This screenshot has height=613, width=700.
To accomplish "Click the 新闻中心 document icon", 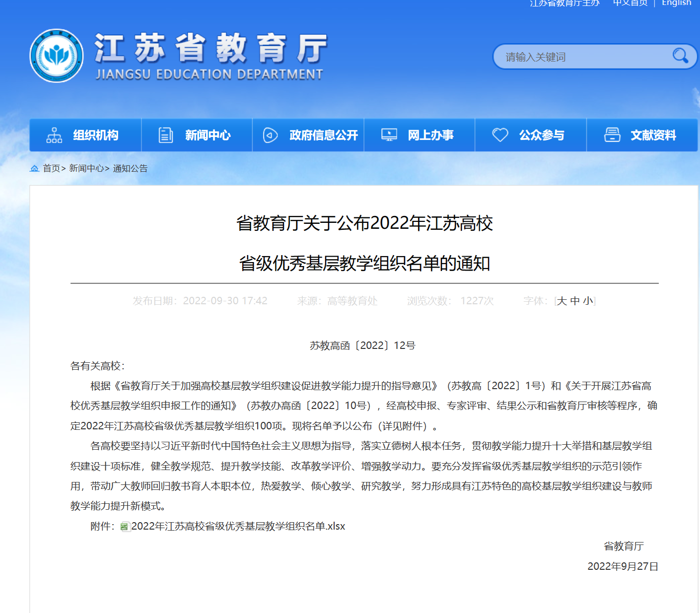I will (166, 135).
